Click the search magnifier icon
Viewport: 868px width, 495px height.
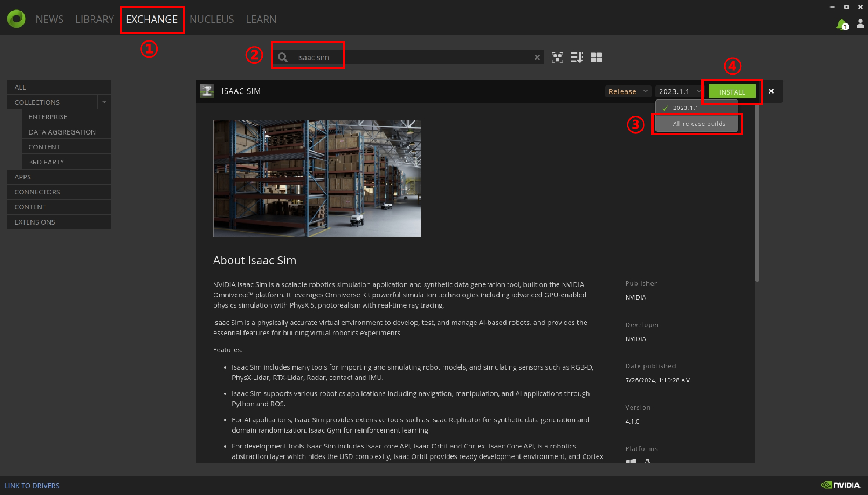click(x=283, y=58)
